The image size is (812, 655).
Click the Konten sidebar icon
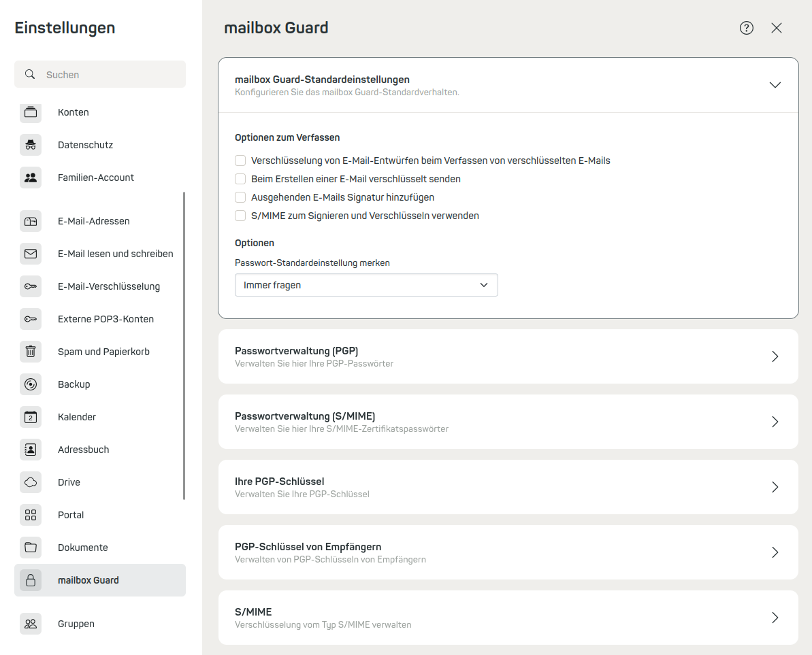[31, 112]
